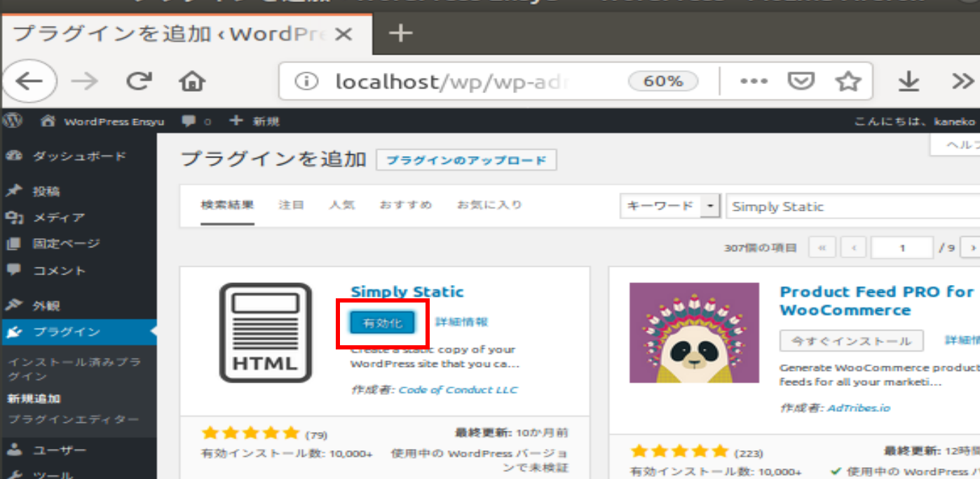This screenshot has width=980, height=479.
Task: Click 今すぐインストール for Product Feed PRO
Action: click(x=852, y=341)
